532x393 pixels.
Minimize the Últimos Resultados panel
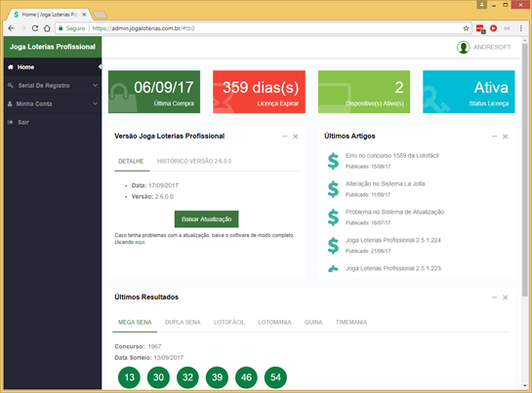[x=494, y=297]
